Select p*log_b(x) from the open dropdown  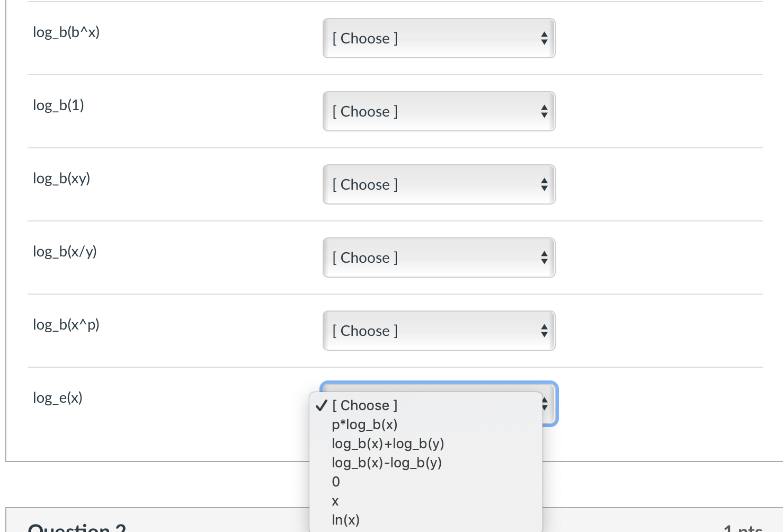coord(364,424)
